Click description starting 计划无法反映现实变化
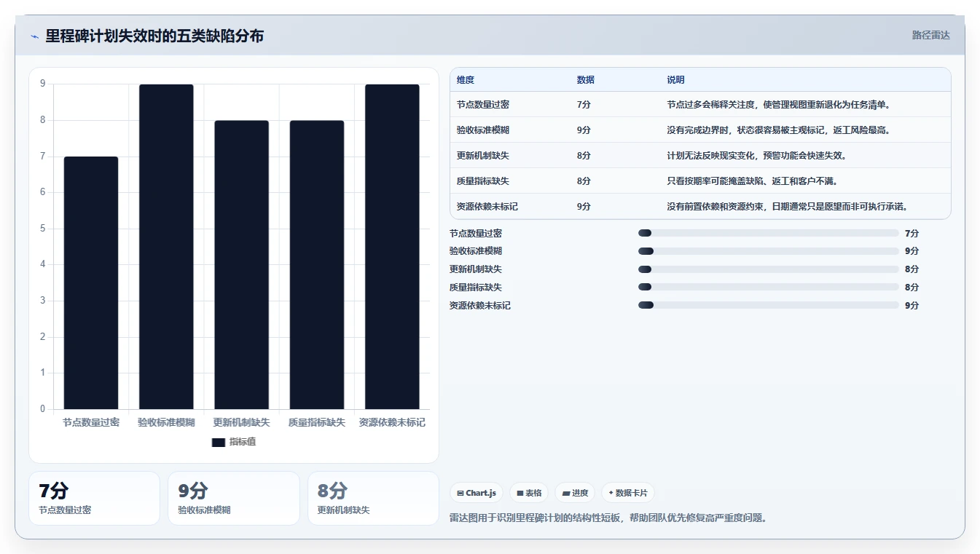The image size is (980, 554). (756, 156)
